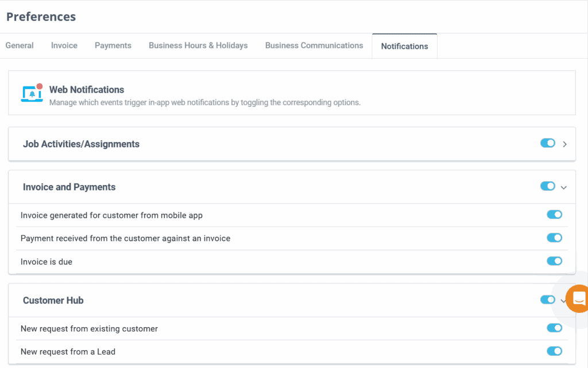Image resolution: width=588 pixels, height=368 pixels.
Task: Click 'Invoice generated for customer from mobile app' text
Action: (x=111, y=215)
